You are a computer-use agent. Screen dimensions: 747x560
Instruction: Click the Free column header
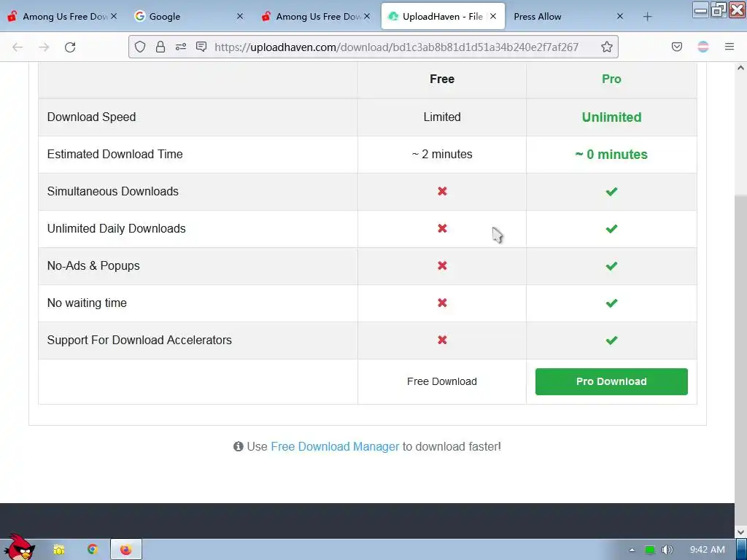[442, 79]
